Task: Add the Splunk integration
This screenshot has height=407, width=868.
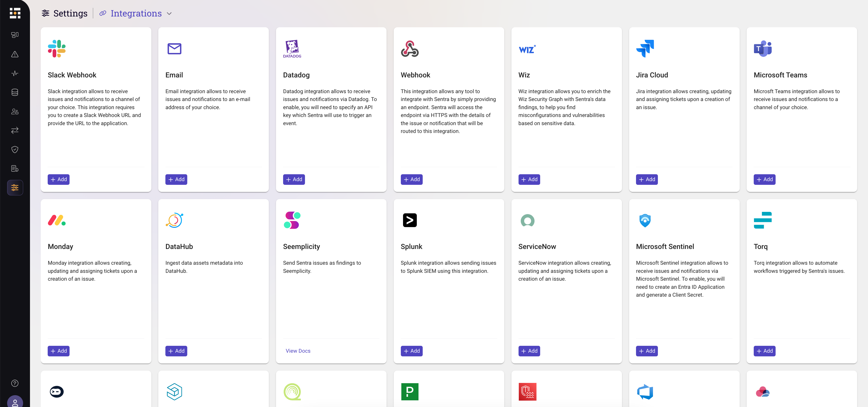Action: coord(411,351)
